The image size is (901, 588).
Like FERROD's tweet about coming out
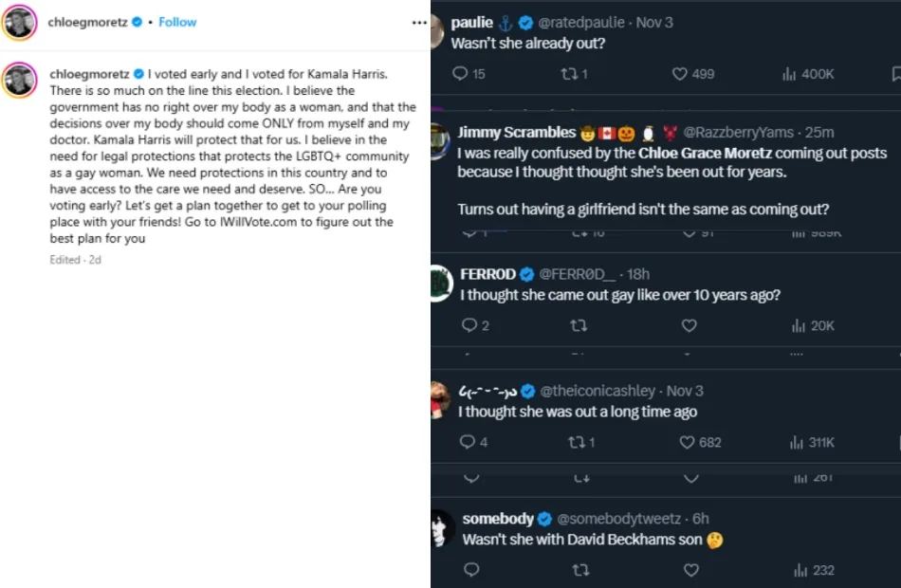pyautogui.click(x=690, y=325)
